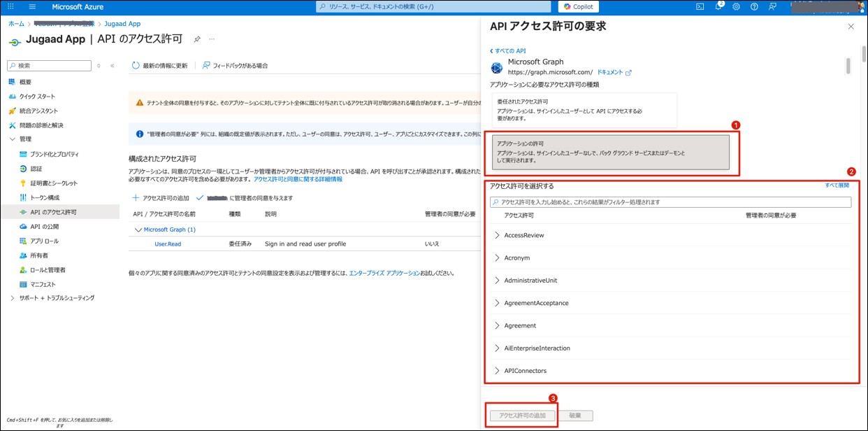Open the User.Read permission link
Viewport: 868px width, 431px height.
coord(168,244)
